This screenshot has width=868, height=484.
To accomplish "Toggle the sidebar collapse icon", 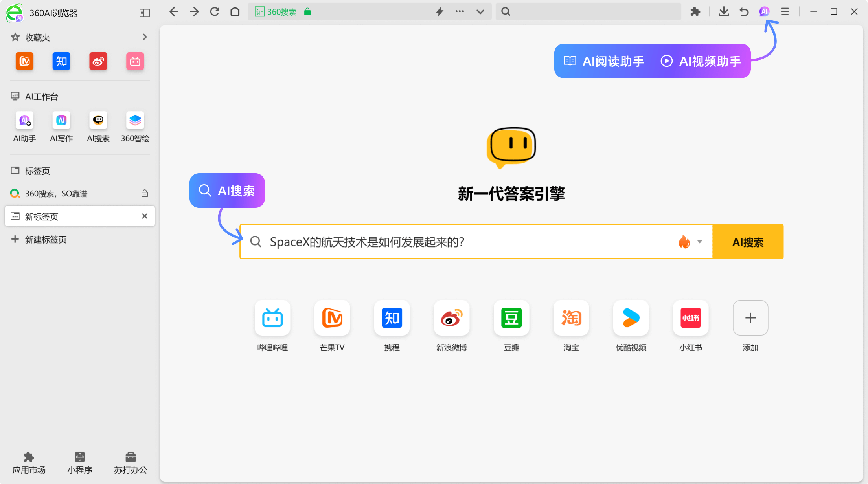I will 144,13.
